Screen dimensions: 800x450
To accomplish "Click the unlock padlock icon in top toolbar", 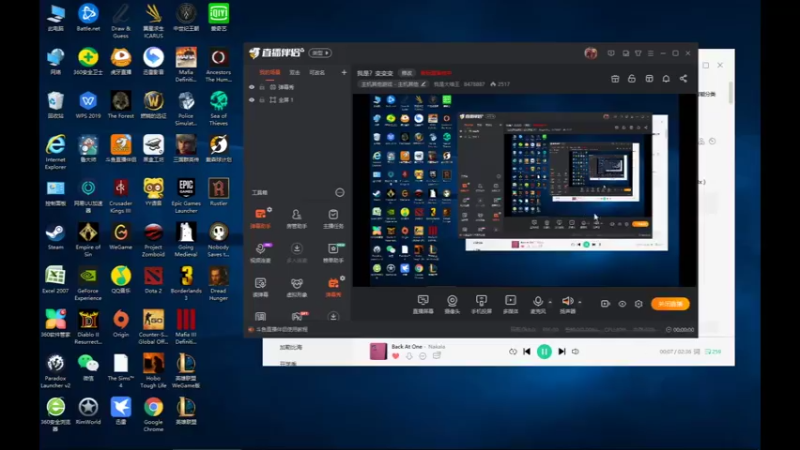I will (632, 79).
